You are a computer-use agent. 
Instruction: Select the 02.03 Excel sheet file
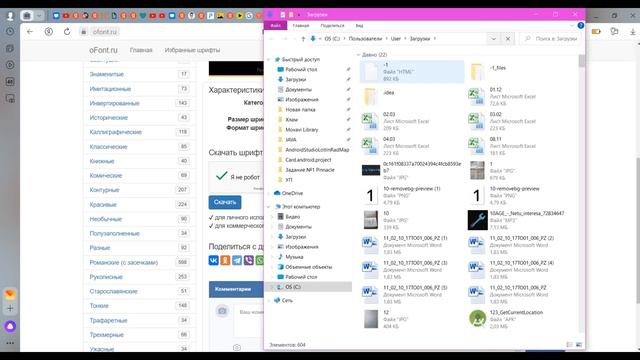pyautogui.click(x=412, y=121)
